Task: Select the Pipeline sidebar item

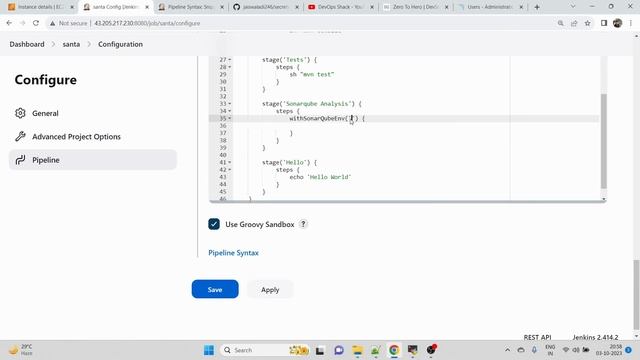Action: click(x=93, y=160)
